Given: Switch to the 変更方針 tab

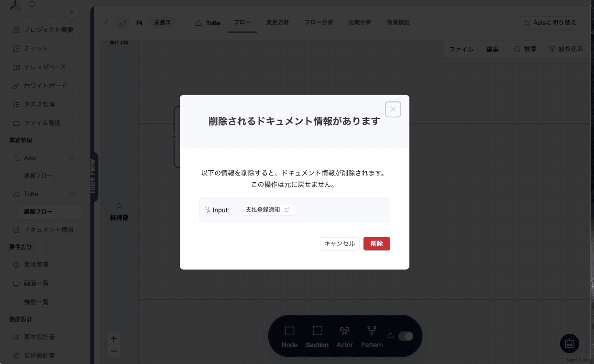Looking at the screenshot, I should click(x=278, y=22).
